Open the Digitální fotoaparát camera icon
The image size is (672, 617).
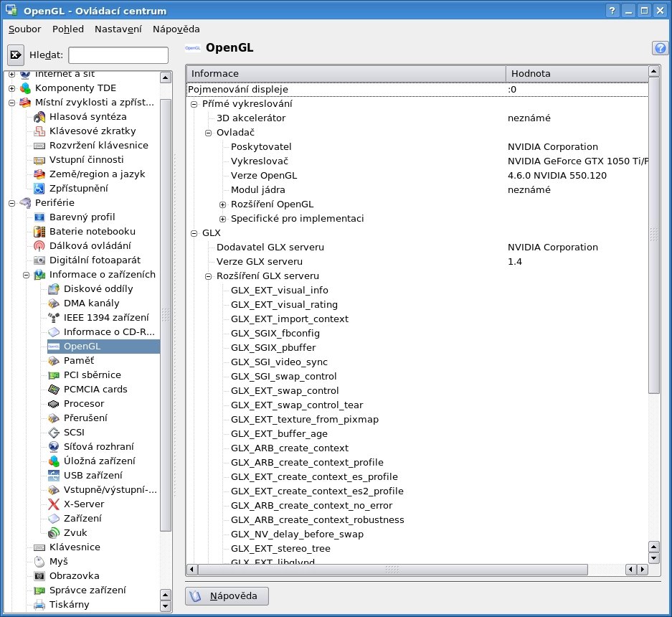tap(39, 260)
